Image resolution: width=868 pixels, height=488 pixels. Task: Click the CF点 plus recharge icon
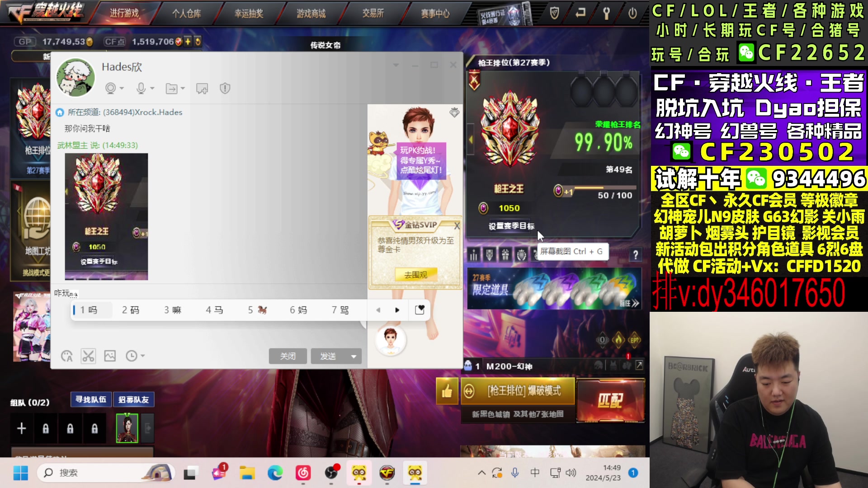188,42
